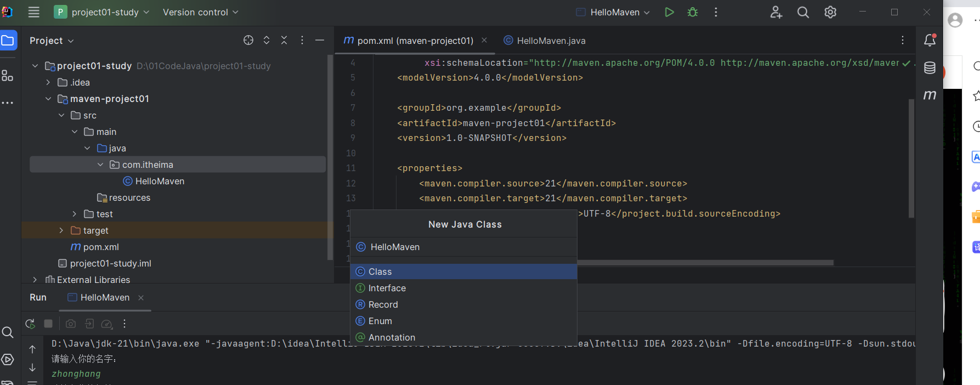Expand External Libraries node
The image size is (980, 385).
click(x=35, y=280)
